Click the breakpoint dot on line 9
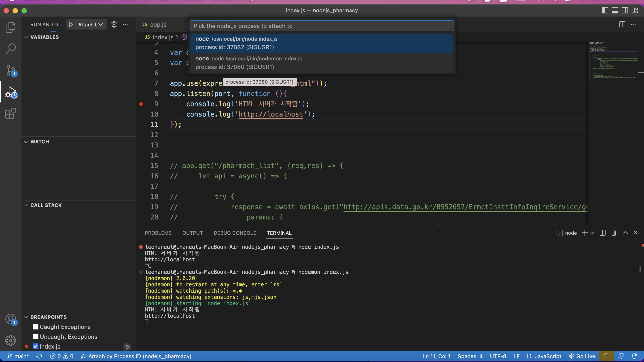Viewport: 644px width, 362px height. click(141, 104)
